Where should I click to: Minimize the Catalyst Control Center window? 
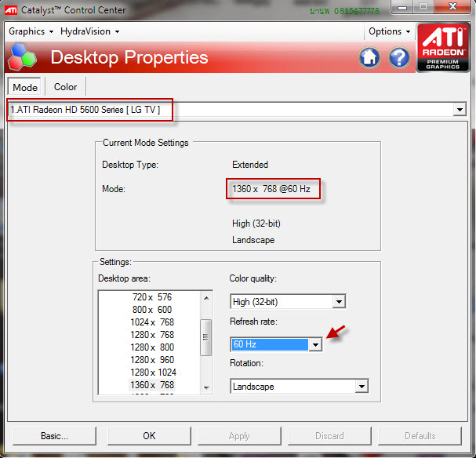[402, 7]
